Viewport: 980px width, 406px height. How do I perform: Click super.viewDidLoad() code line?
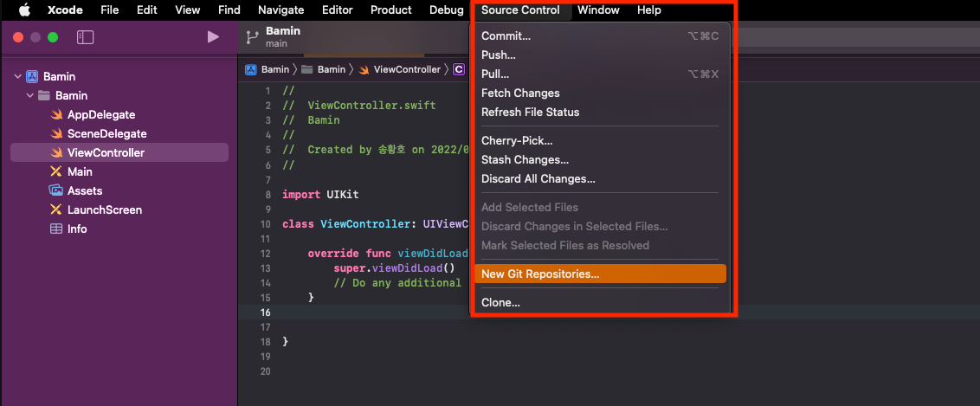point(395,268)
